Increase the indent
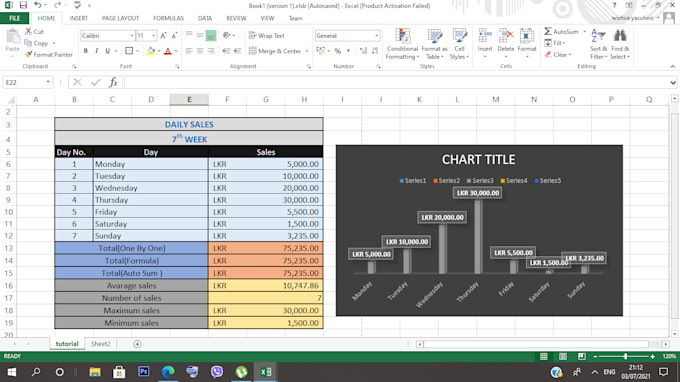Image resolution: width=680 pixels, height=382 pixels. pyautogui.click(x=237, y=51)
